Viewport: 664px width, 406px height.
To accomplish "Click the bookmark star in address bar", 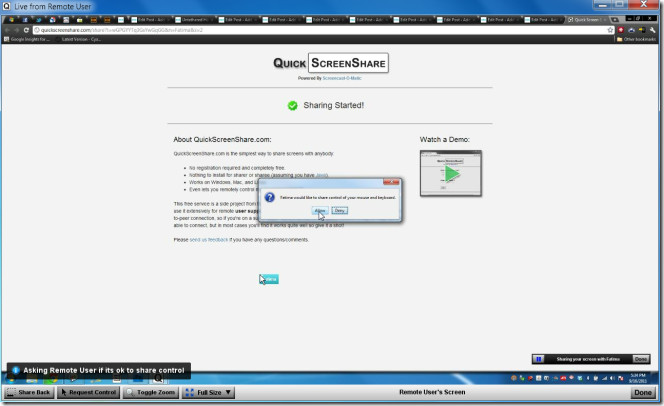I will 610,30.
